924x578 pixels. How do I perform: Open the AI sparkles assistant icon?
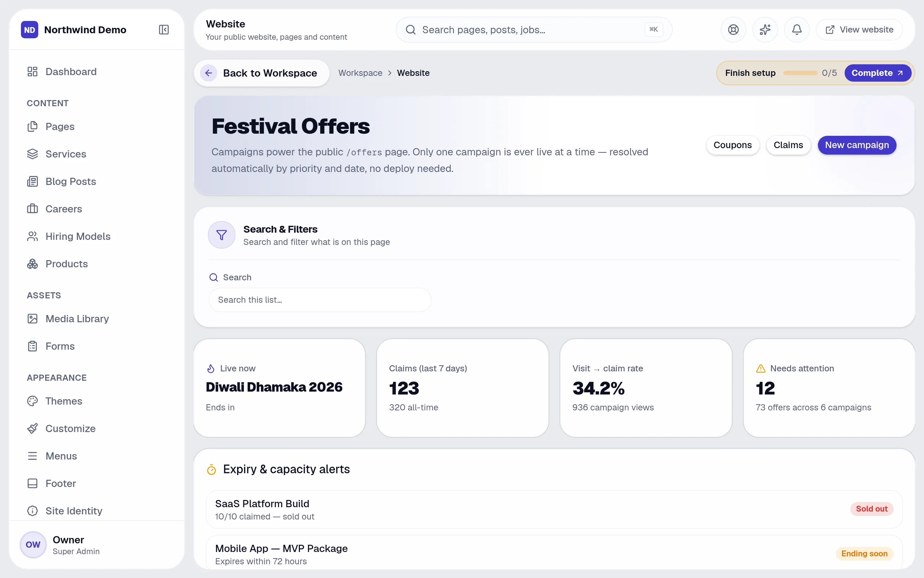[765, 30]
